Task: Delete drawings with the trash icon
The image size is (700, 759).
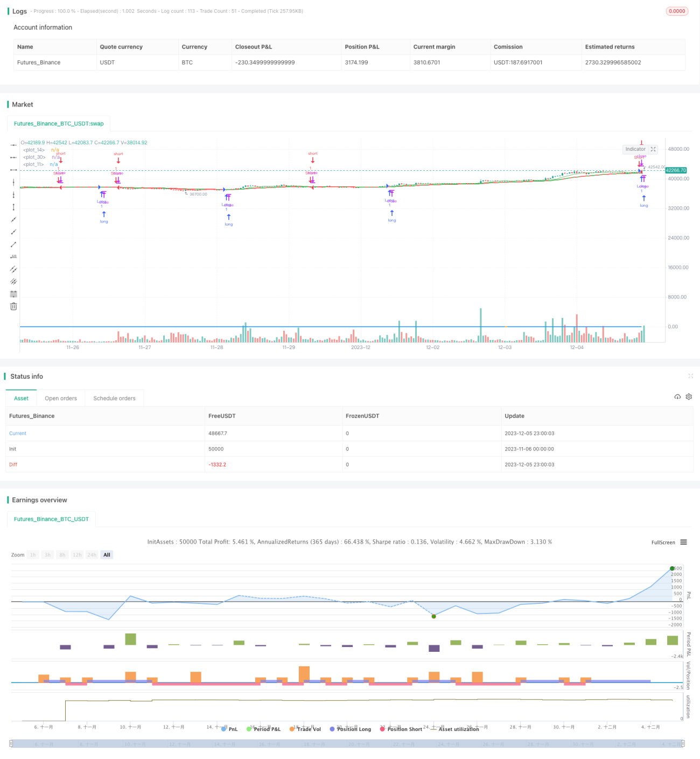Action: pos(13,306)
